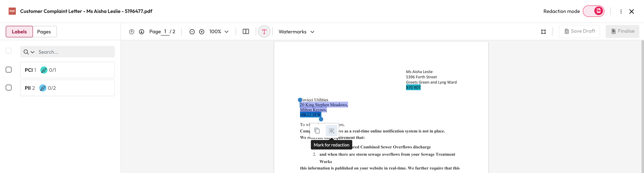
Task: Go to previous page with up arrow
Action: (131, 32)
